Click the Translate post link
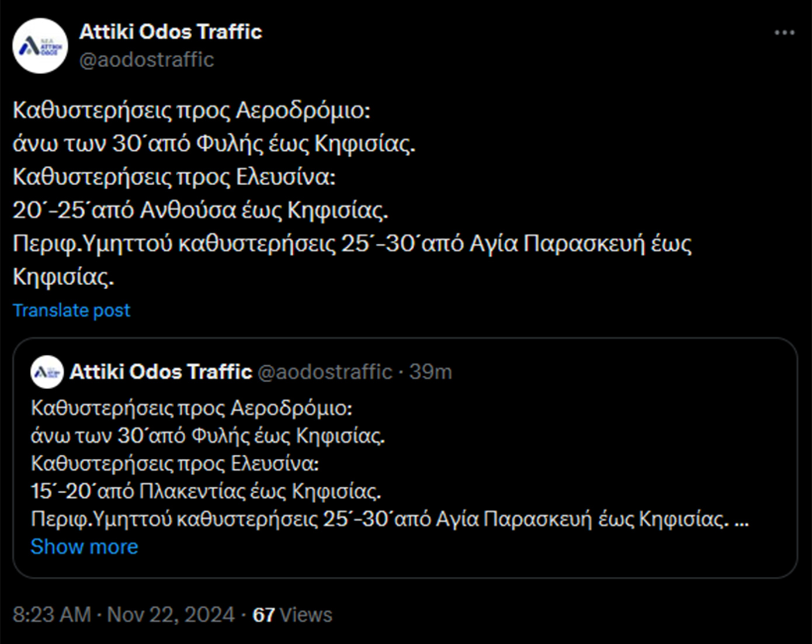The image size is (812, 644). (71, 310)
